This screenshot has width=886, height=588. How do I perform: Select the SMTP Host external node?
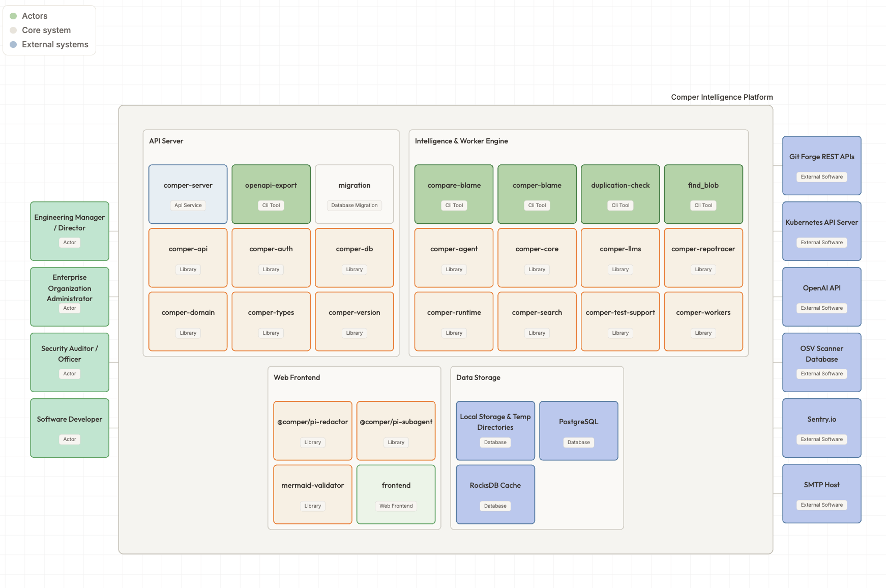pyautogui.click(x=822, y=494)
